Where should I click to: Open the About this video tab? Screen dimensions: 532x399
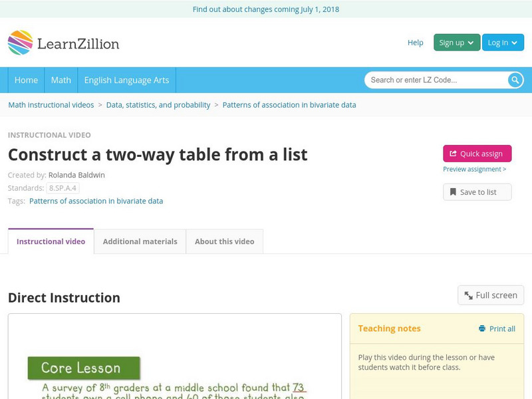point(223,241)
